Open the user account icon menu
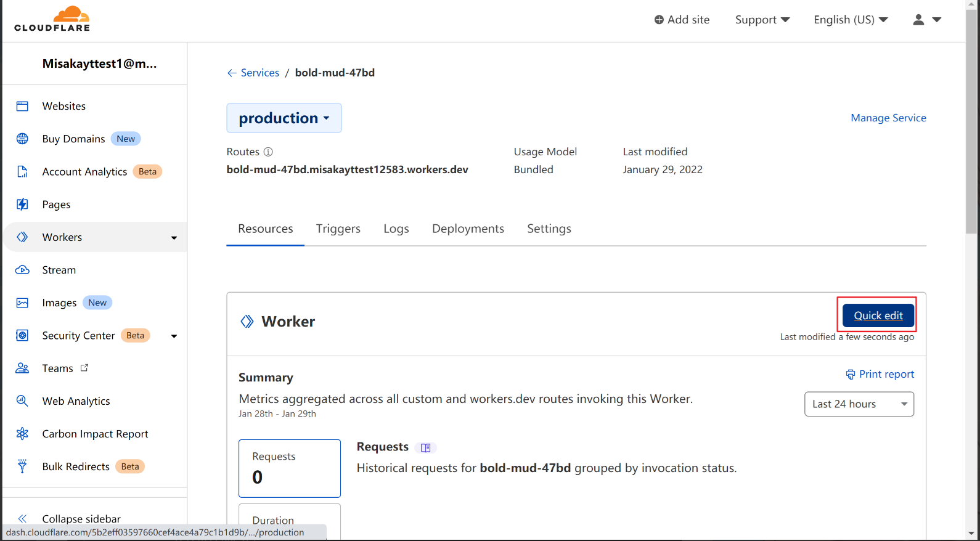Screen dimensions: 980x541 click(926, 20)
